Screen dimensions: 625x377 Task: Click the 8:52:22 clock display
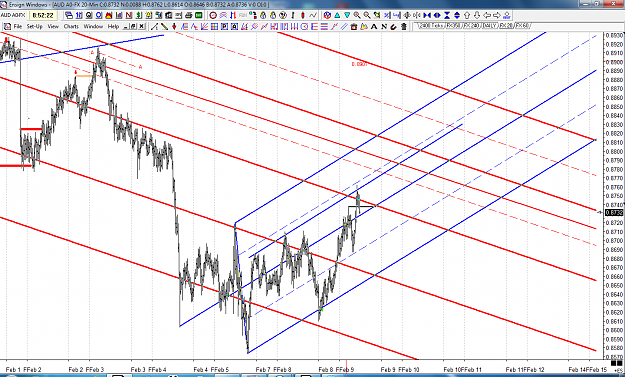coord(43,15)
